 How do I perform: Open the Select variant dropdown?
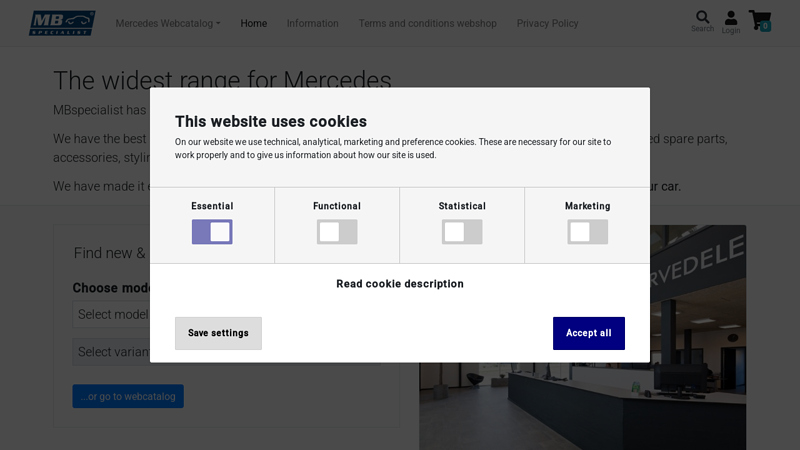point(112,352)
